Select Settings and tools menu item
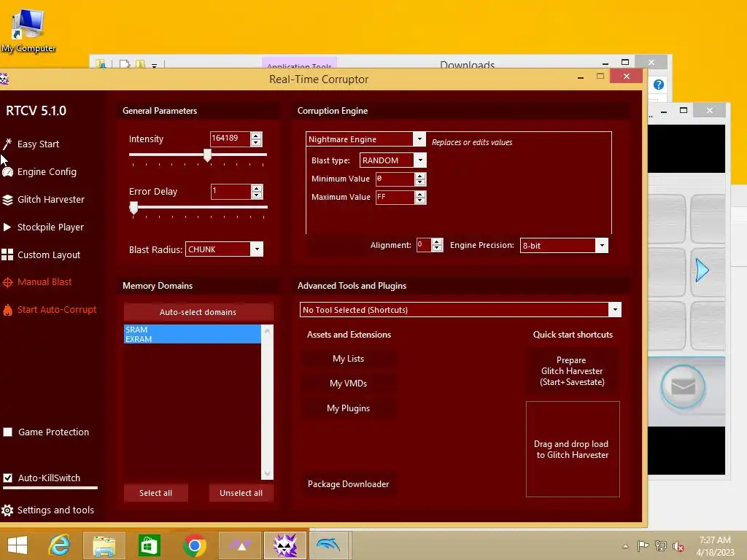The image size is (747, 560). [55, 510]
